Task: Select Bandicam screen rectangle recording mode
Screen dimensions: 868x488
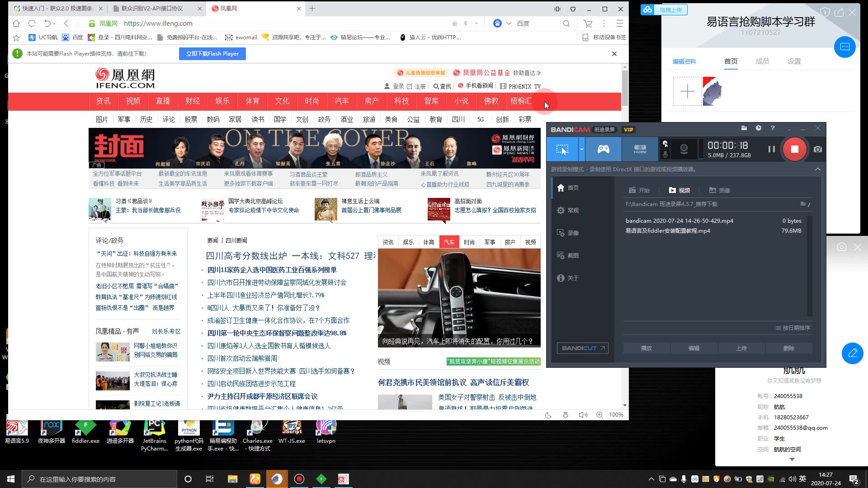Action: point(562,149)
